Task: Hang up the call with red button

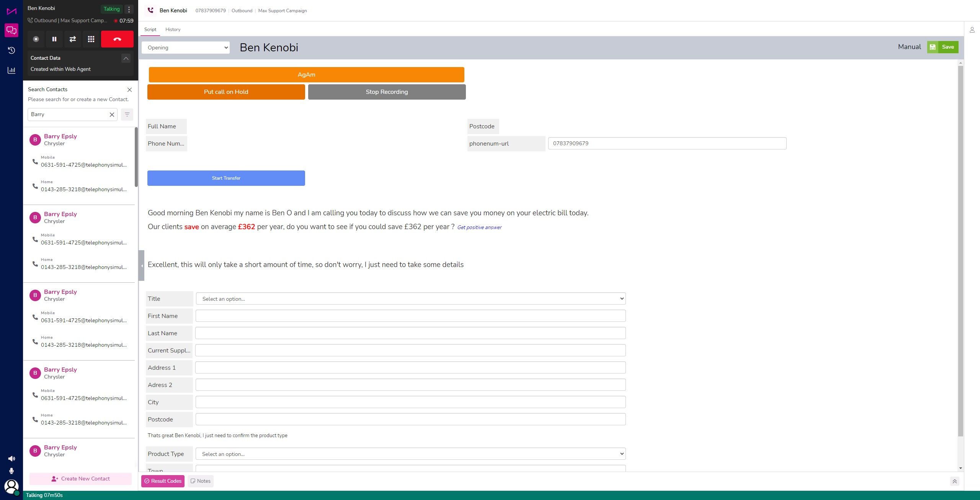Action: [x=117, y=39]
